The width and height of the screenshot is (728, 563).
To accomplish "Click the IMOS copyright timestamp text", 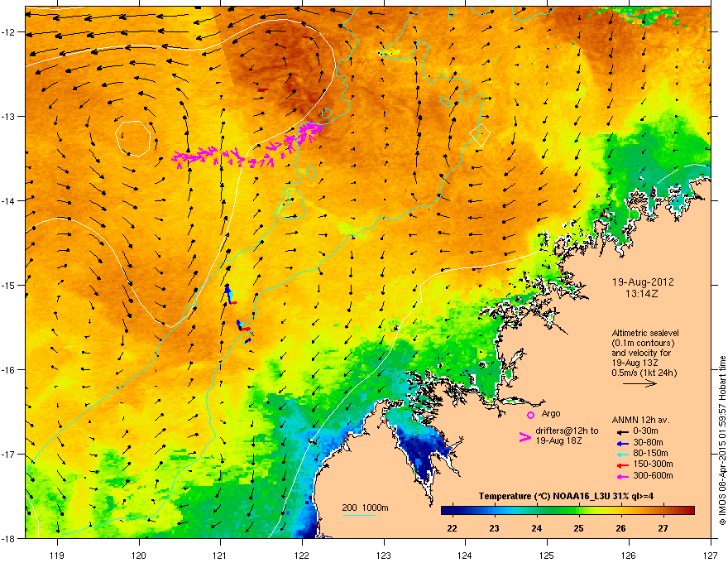I will [722, 440].
